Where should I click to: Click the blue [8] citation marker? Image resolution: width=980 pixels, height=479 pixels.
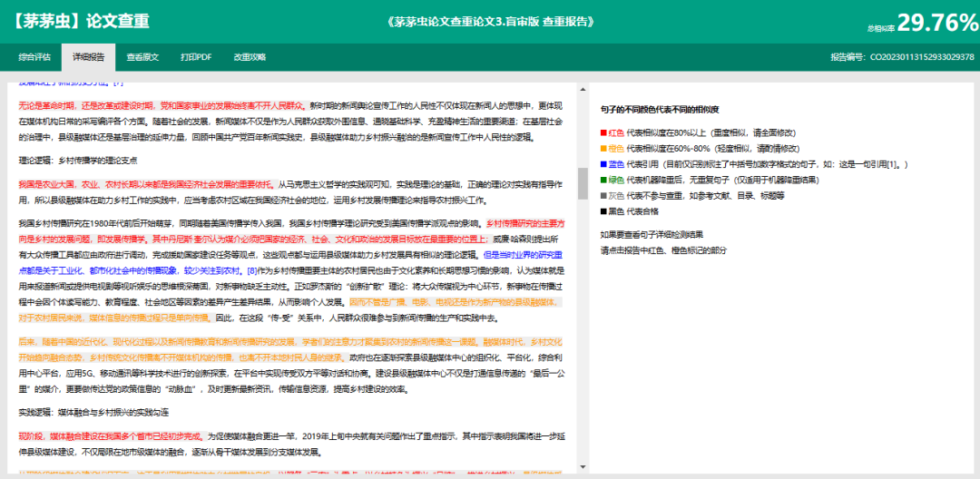pos(252,271)
